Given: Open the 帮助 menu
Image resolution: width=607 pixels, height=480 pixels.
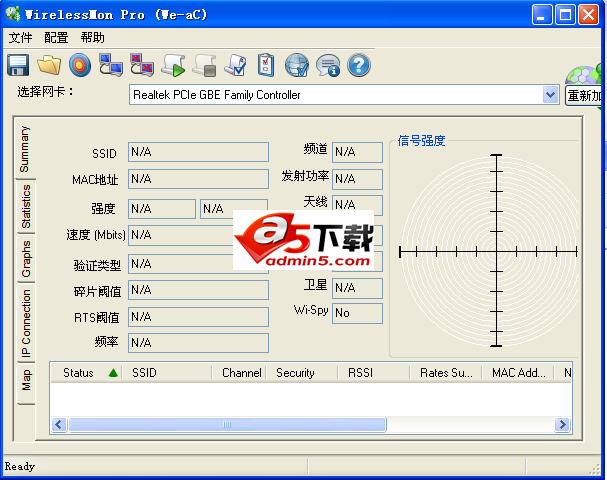Looking at the screenshot, I should [x=92, y=37].
